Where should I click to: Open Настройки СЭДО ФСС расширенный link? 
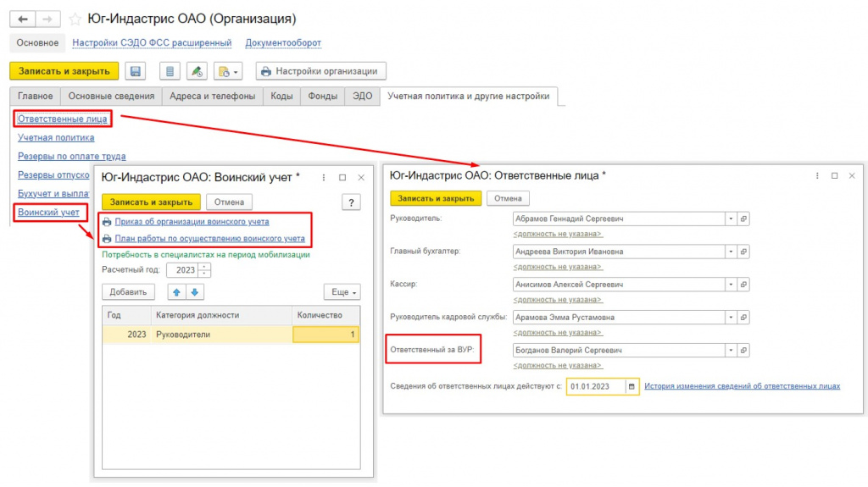click(152, 42)
